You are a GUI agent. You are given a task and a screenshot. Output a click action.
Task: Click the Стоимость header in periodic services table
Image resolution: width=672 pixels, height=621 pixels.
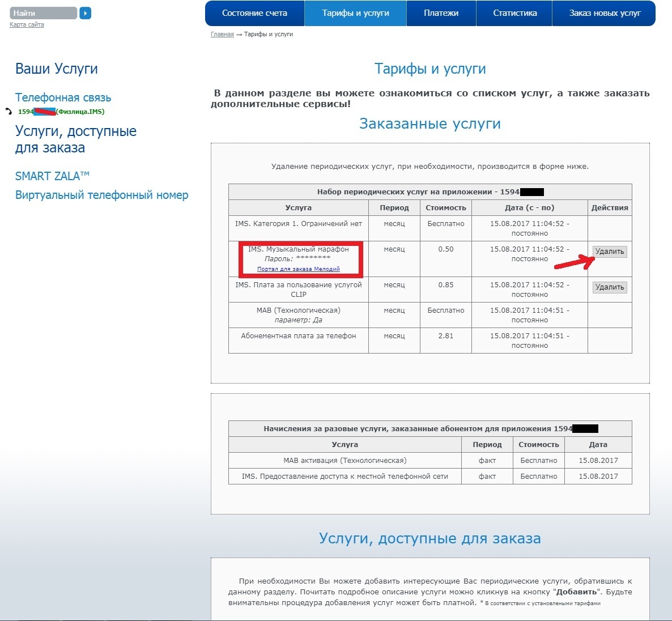click(x=446, y=208)
